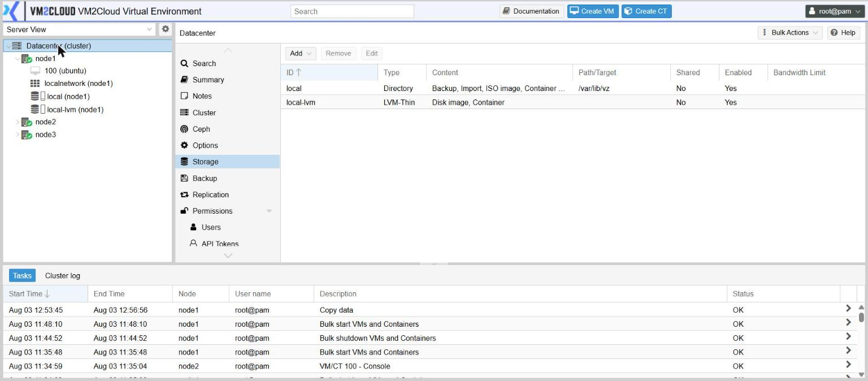Viewport: 868px width, 381px height.
Task: Open the Backup menu item
Action: click(x=227, y=178)
